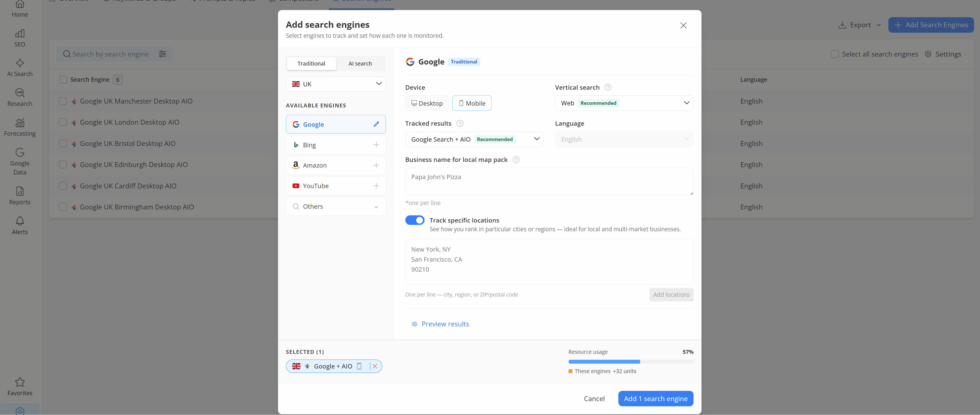The width and height of the screenshot is (980, 415).
Task: Show Vertical search help tooltip
Action: (608, 87)
